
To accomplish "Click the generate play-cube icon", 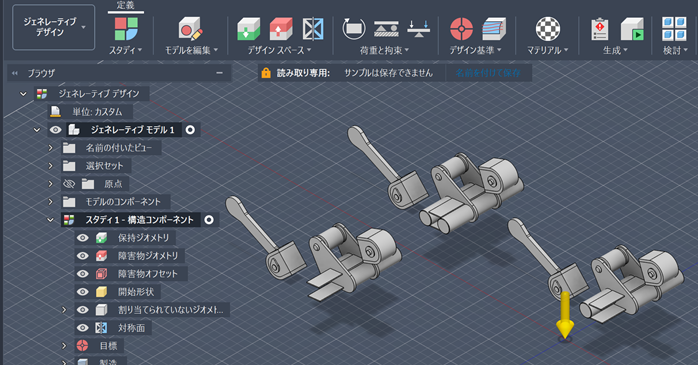I will click(x=632, y=29).
